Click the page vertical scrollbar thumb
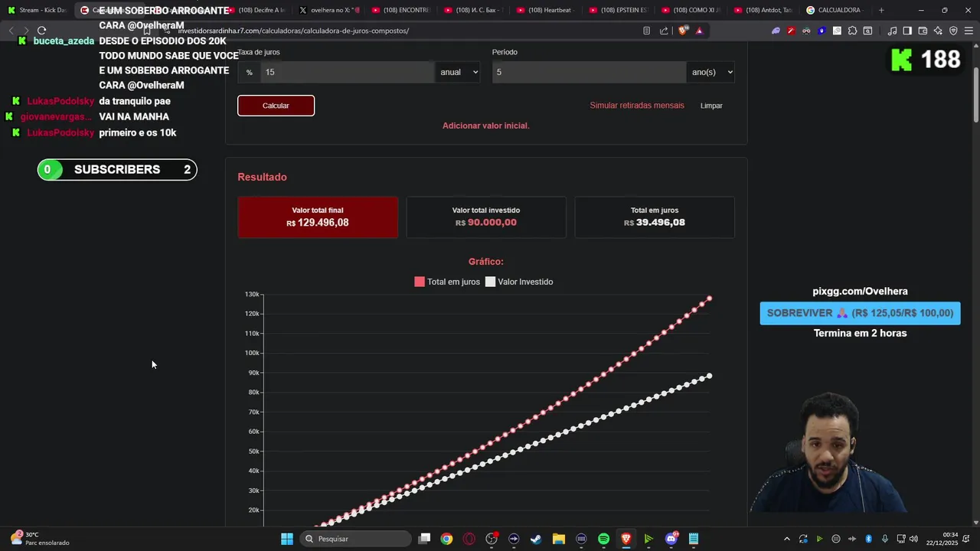This screenshot has width=980, height=551. [x=976, y=95]
